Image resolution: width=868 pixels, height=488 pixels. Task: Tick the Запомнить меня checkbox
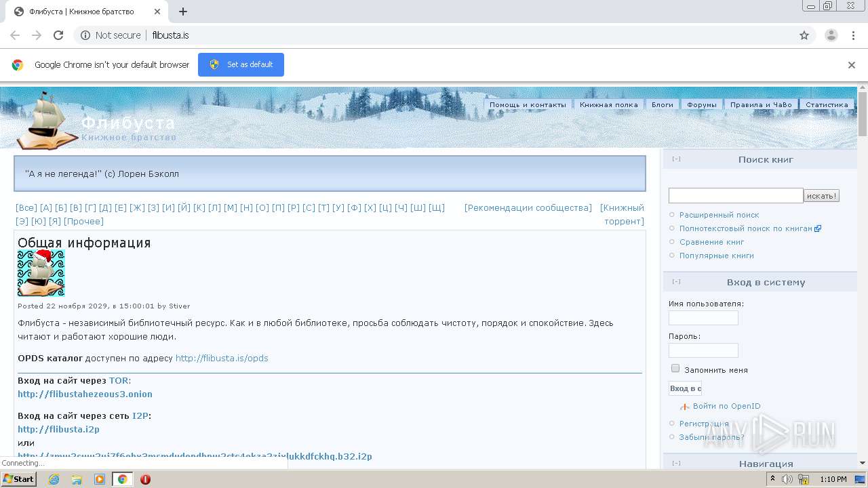(675, 369)
